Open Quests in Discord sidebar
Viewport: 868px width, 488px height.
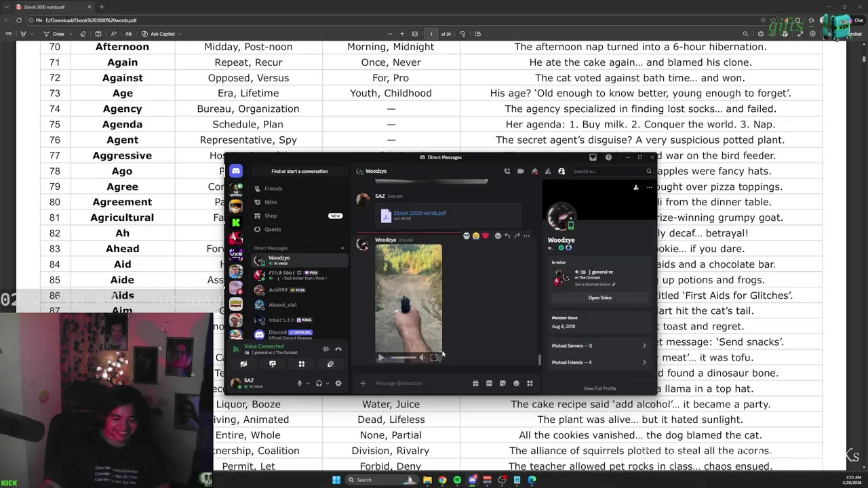(x=299, y=229)
